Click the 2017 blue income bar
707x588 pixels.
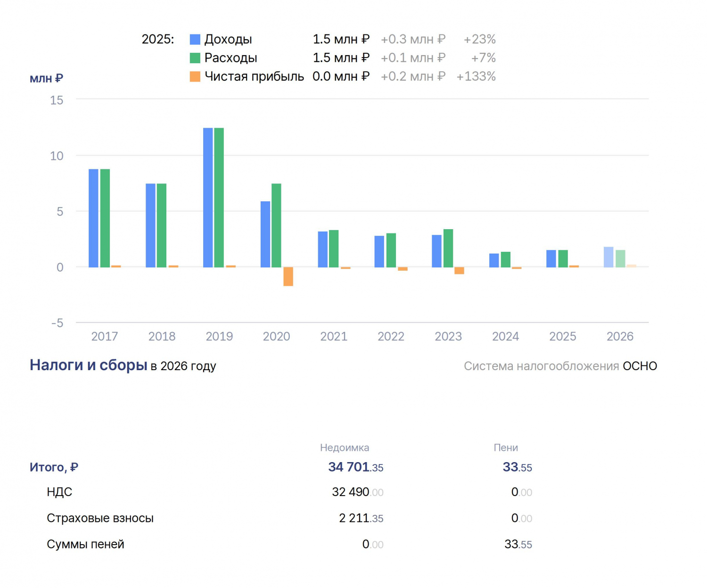pyautogui.click(x=93, y=218)
